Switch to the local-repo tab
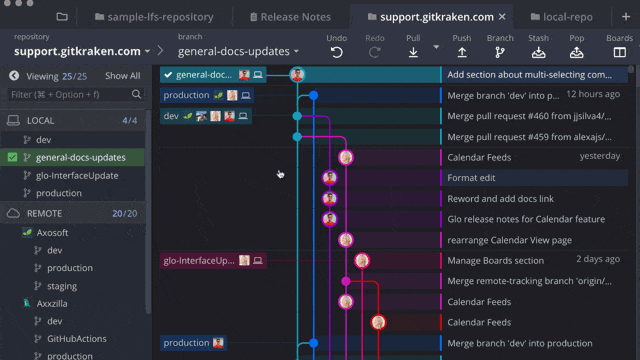 (x=562, y=17)
